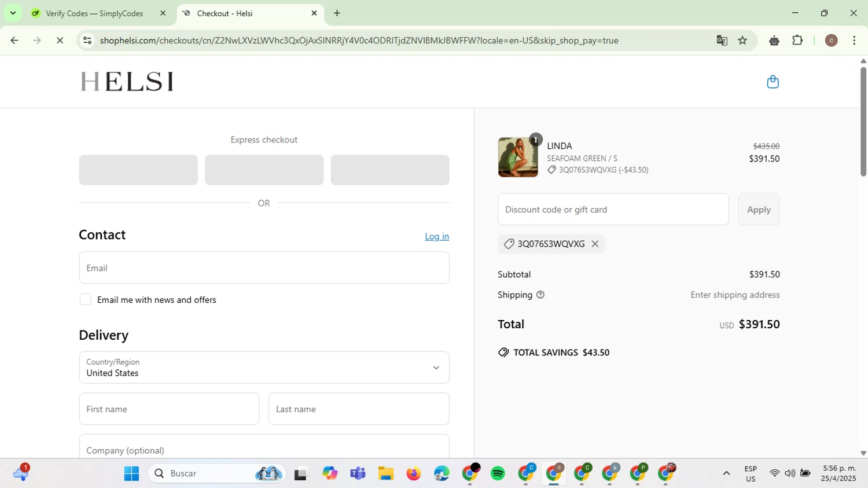Screen dimensions: 868x488
Task: Open File Explorer from the taskbar
Action: [386, 474]
